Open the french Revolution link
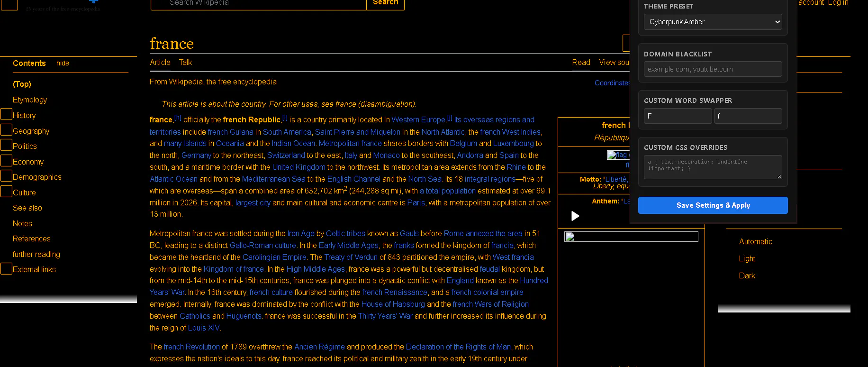The height and width of the screenshot is (367, 868). click(x=192, y=347)
